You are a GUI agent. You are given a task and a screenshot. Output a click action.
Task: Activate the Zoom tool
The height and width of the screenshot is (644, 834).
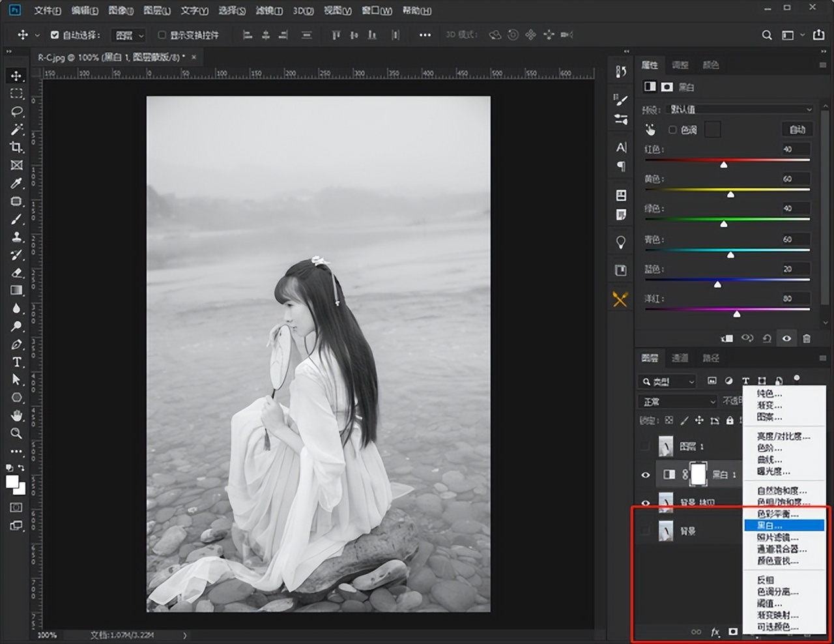tap(16, 433)
